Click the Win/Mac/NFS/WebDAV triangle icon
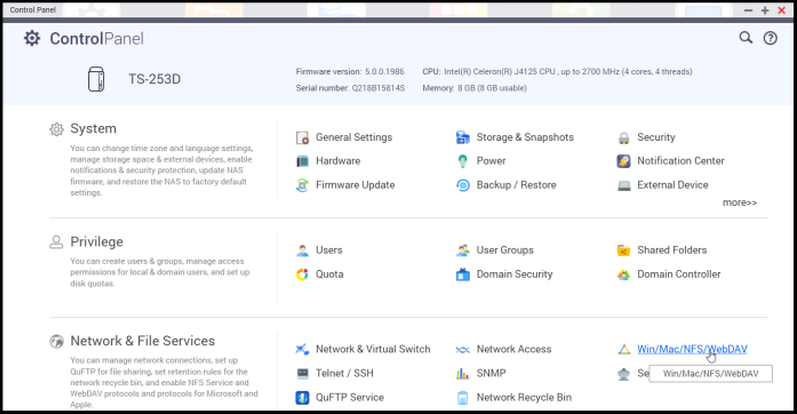The height and width of the screenshot is (414, 797). (x=624, y=349)
